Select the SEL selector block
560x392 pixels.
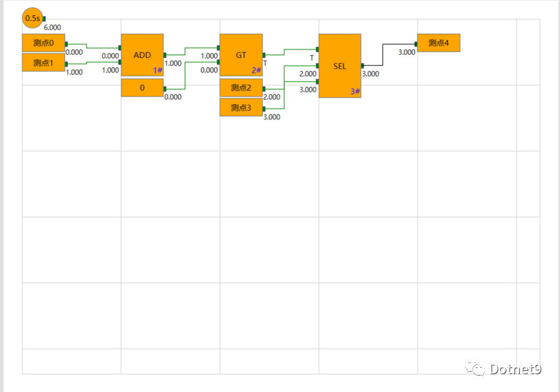point(340,66)
